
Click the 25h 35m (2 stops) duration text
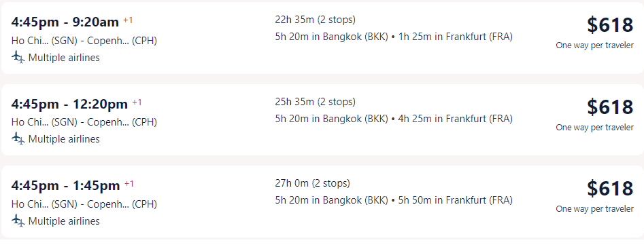316,102
